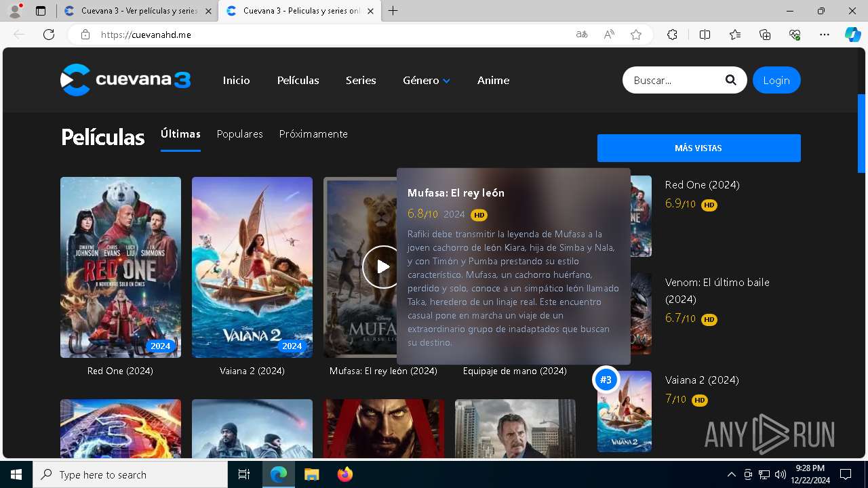Image resolution: width=868 pixels, height=488 pixels.
Task: Open the tab actions menu icon
Action: [41, 11]
